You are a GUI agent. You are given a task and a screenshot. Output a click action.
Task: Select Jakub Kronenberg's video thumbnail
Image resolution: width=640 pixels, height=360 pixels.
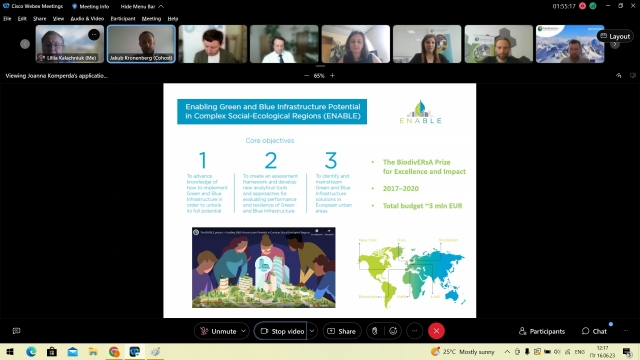(x=141, y=44)
